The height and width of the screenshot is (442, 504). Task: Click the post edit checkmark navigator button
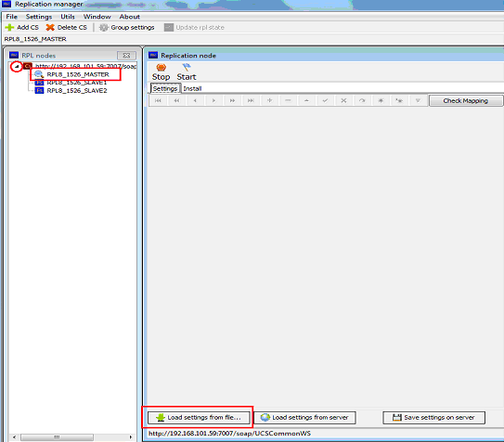(x=325, y=100)
